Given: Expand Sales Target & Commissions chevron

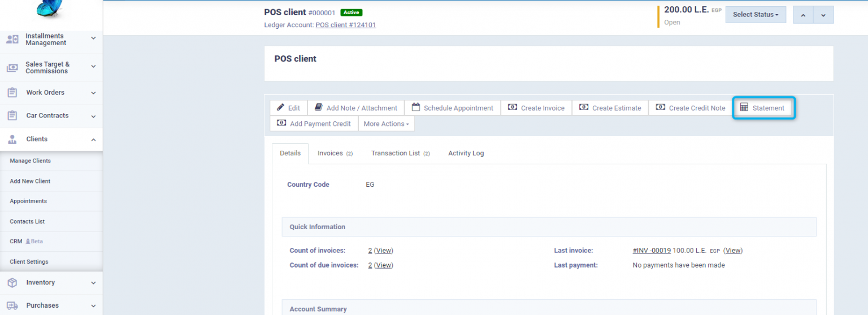Looking at the screenshot, I should [93, 67].
